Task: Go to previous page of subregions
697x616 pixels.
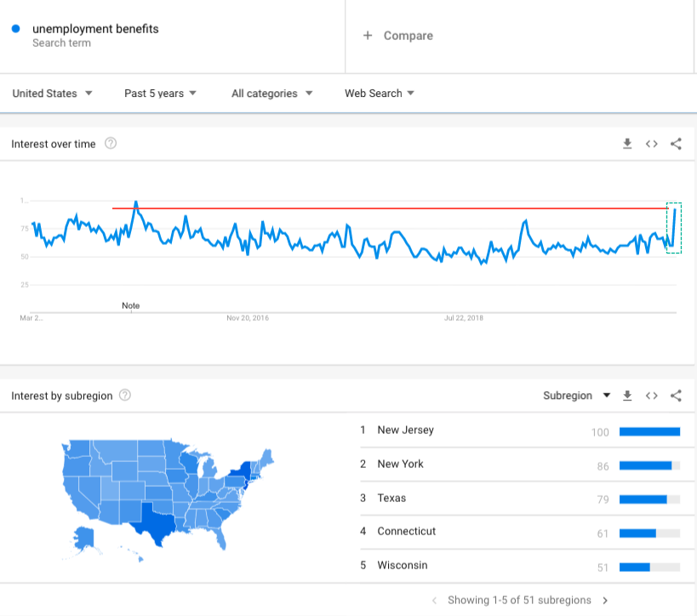Action: pos(434,601)
